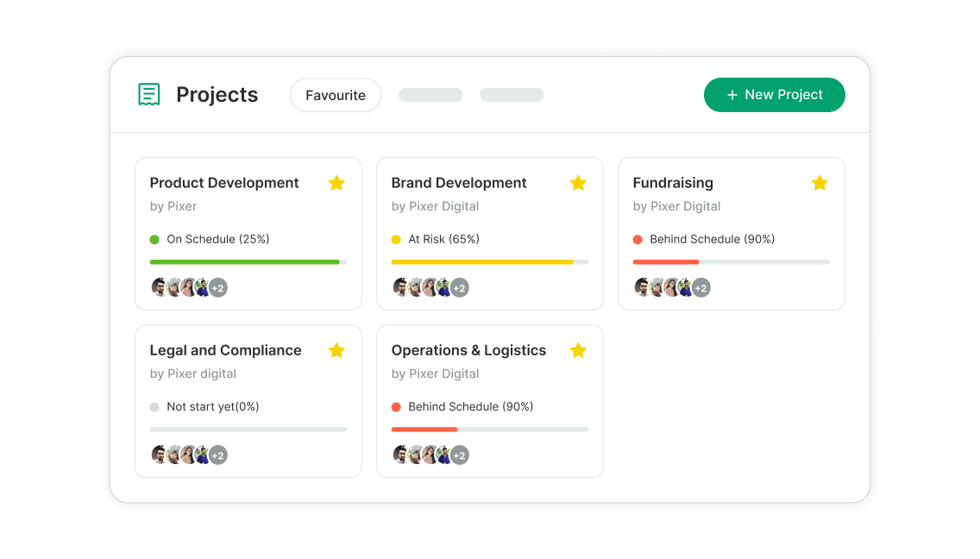Image resolution: width=980 pixels, height=559 pixels.
Task: Click the Operations & Logistics star icon
Action: coord(578,350)
